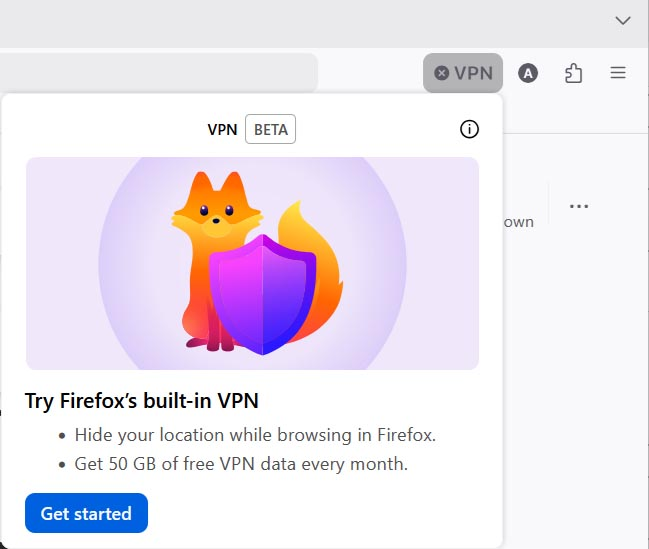649x549 pixels.
Task: Open the Extensions puzzle-piece icon
Action: point(573,73)
